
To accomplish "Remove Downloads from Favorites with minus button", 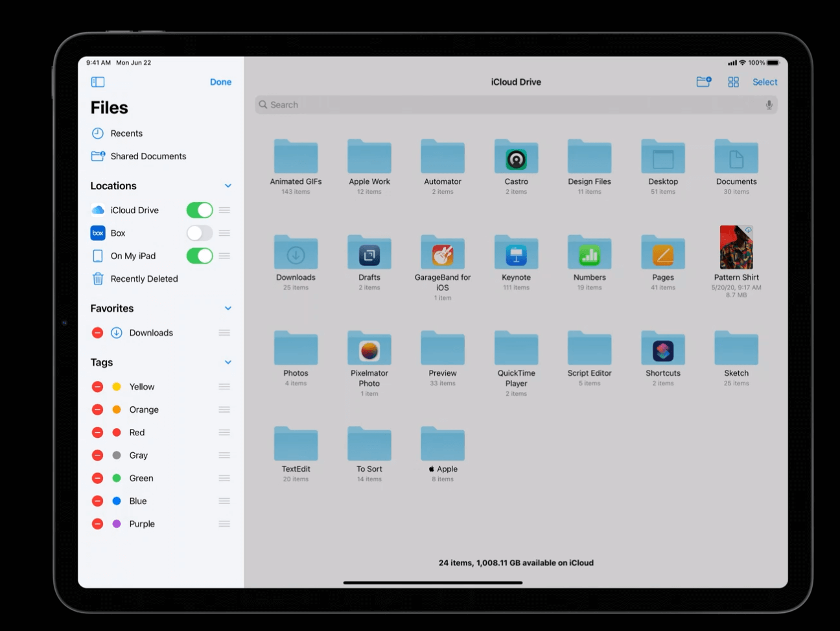I will pyautogui.click(x=98, y=333).
